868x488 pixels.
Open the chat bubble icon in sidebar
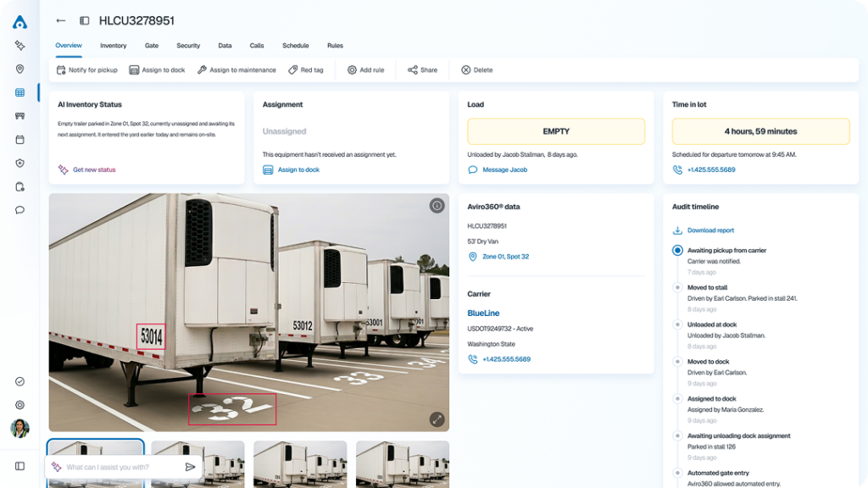(x=19, y=210)
